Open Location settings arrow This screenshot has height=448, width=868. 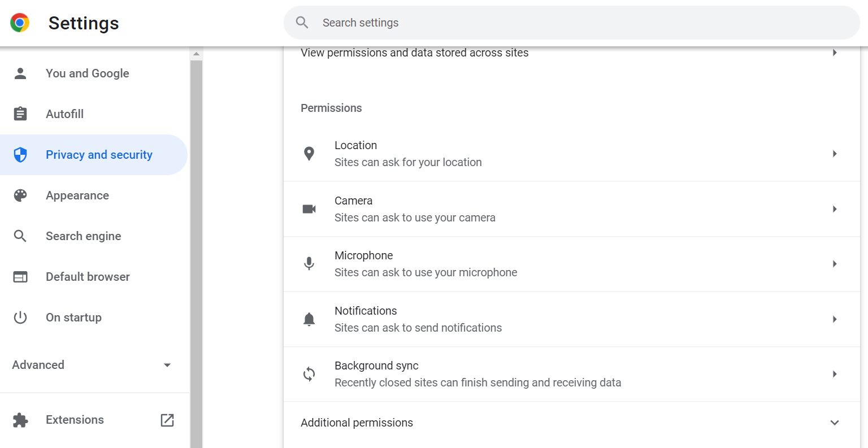click(x=835, y=154)
